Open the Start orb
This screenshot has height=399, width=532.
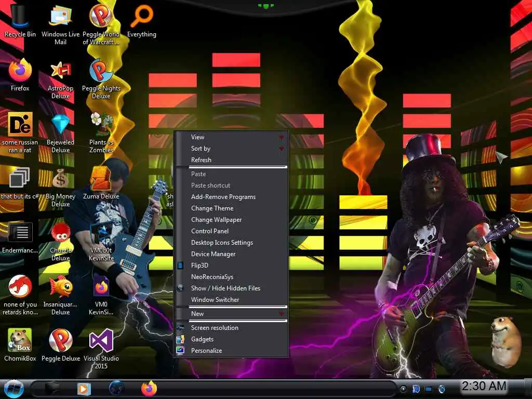tap(14, 389)
